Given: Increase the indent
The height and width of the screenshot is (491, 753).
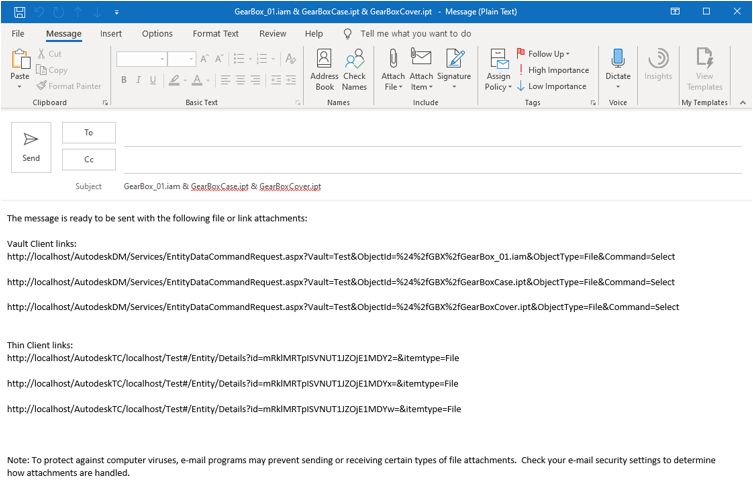Looking at the screenshot, I should click(x=291, y=80).
